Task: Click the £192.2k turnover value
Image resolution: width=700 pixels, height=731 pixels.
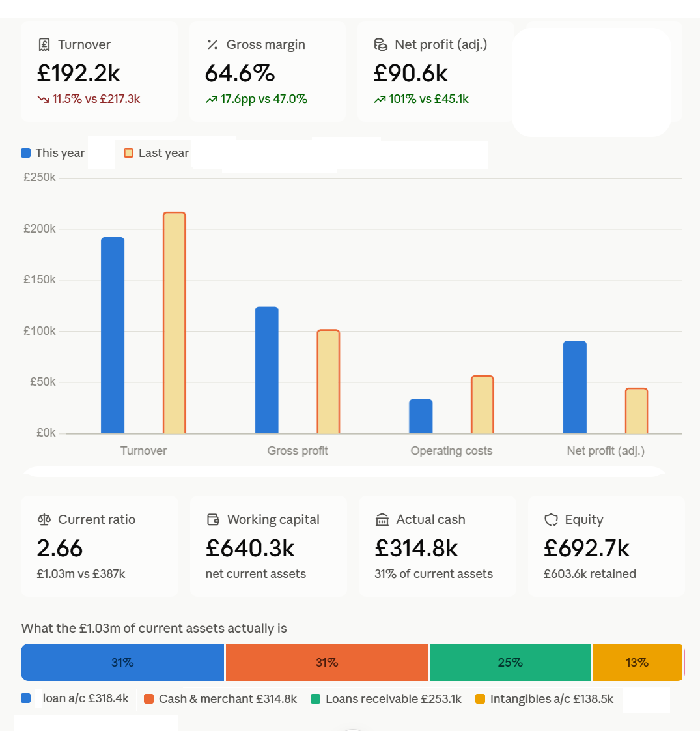Action: click(x=79, y=73)
